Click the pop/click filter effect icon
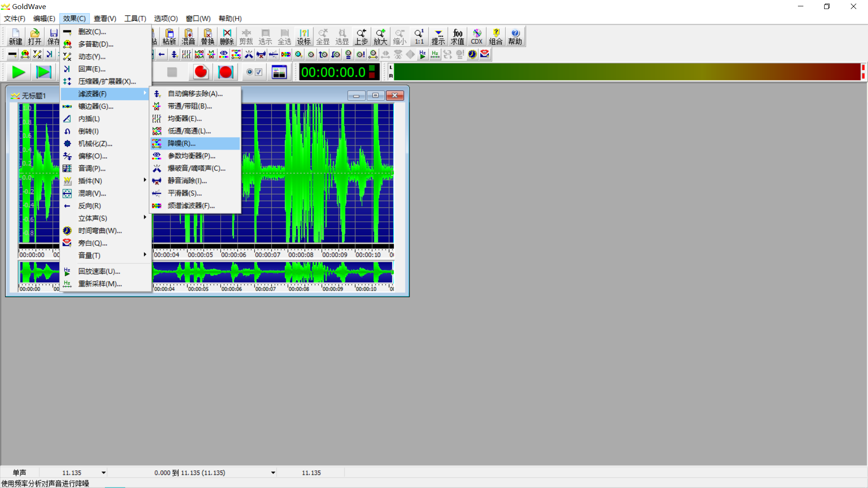 click(249, 54)
